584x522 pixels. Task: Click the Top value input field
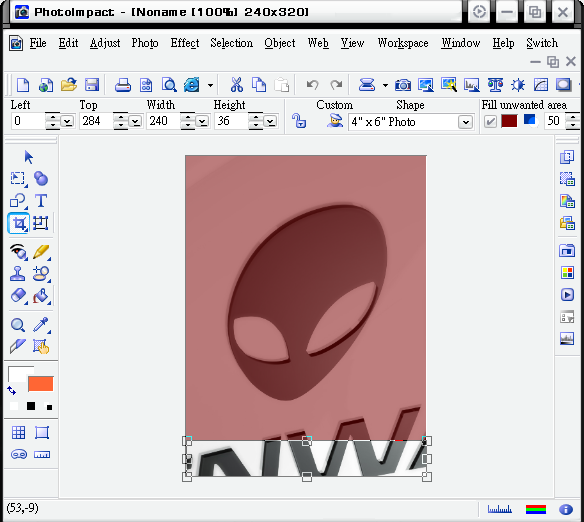(x=96, y=121)
